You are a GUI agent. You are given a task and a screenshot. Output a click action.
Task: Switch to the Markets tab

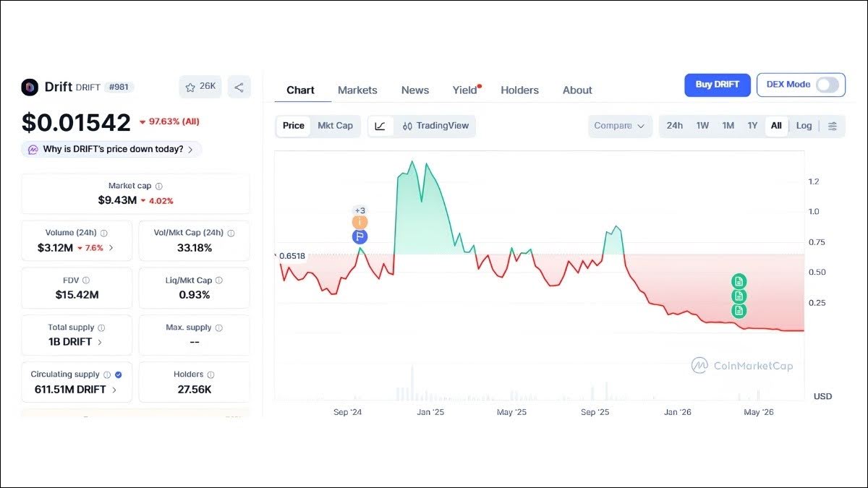[x=357, y=90]
